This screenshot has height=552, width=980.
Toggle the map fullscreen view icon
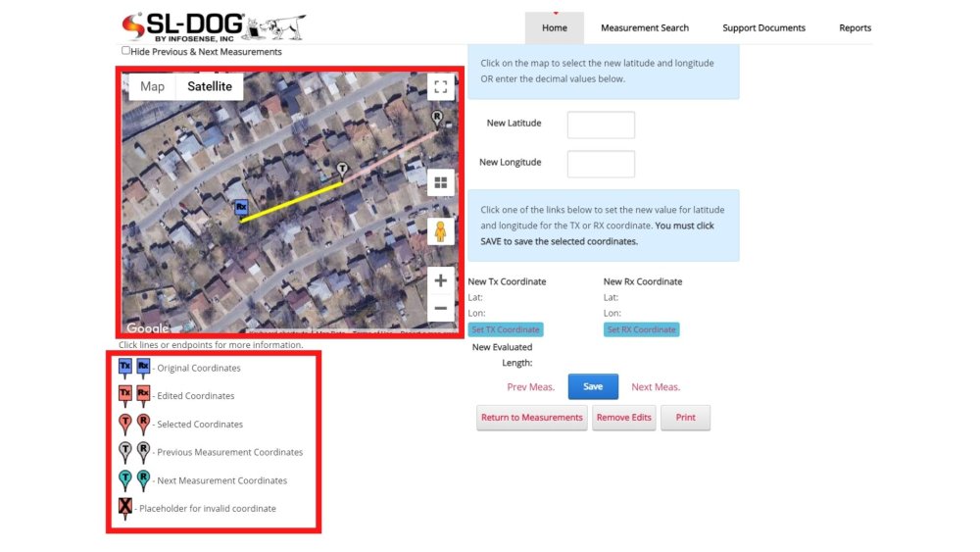(x=441, y=86)
